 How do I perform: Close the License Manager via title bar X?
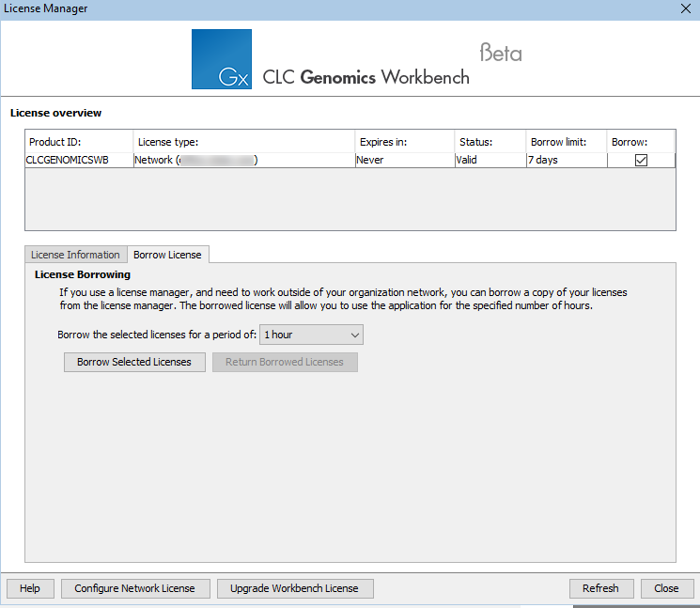(685, 8)
